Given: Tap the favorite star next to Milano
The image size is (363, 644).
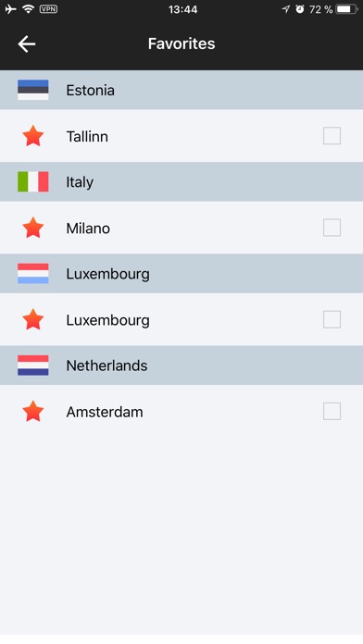Looking at the screenshot, I should click(x=33, y=228).
